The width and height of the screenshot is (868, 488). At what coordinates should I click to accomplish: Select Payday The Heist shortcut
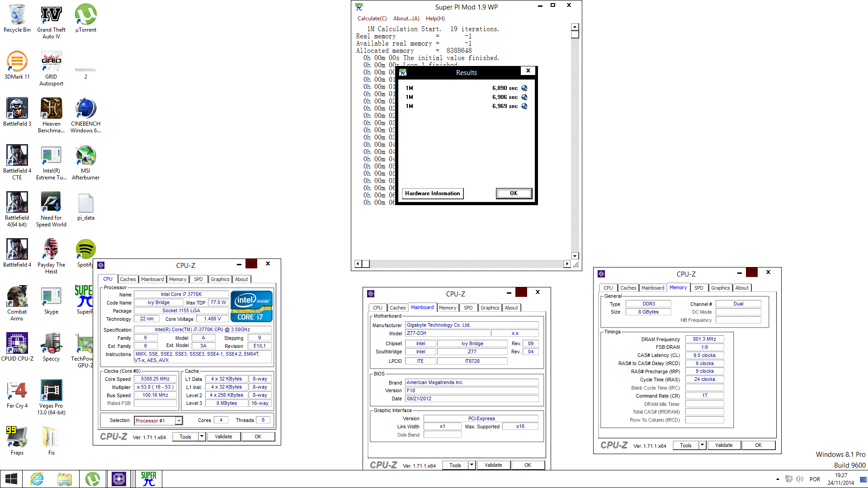tap(51, 256)
